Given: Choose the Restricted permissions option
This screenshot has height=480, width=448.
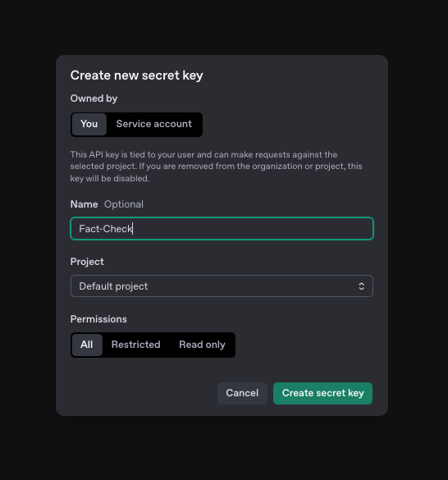Looking at the screenshot, I should (x=135, y=345).
